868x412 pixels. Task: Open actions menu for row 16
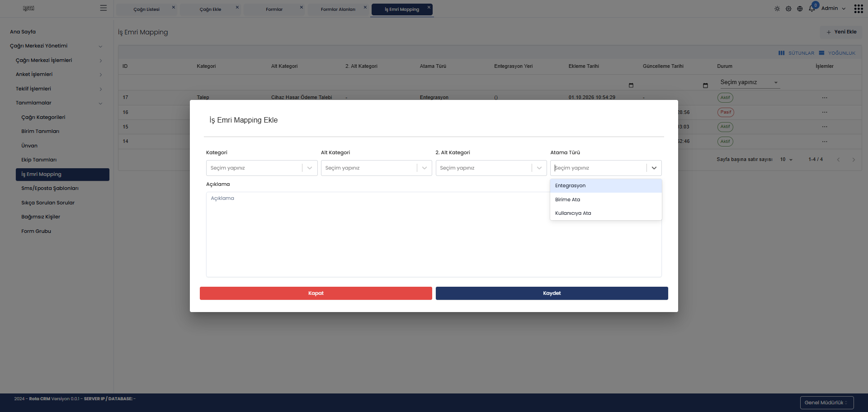pos(825,112)
